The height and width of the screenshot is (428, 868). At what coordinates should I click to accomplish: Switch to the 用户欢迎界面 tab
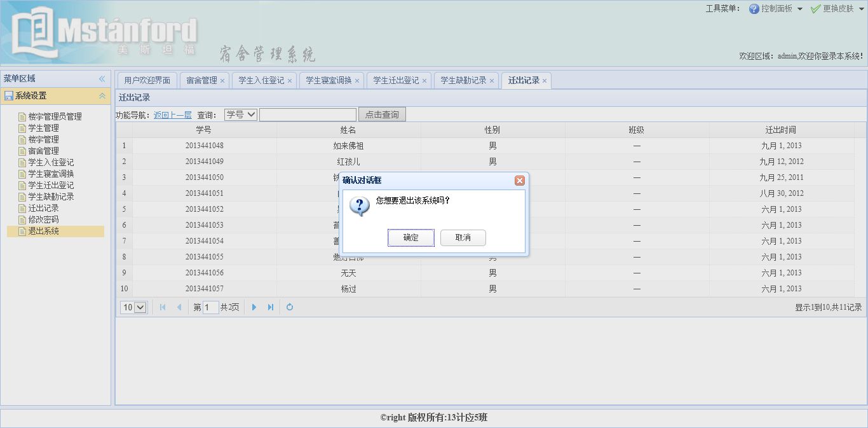[147, 80]
